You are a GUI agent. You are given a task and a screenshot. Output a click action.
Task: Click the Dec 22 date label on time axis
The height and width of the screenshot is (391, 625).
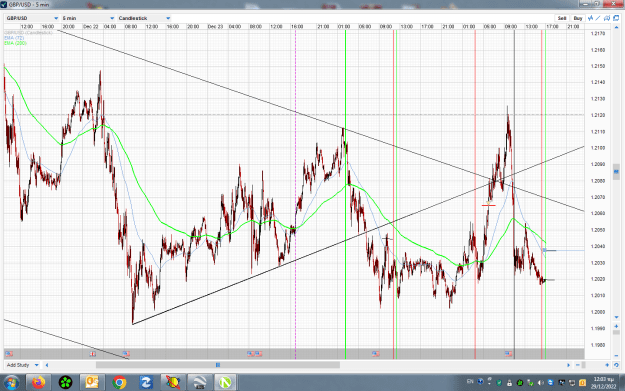(x=91, y=27)
